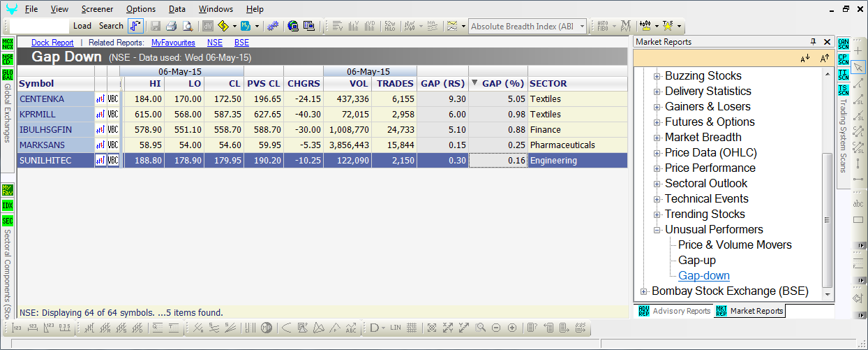Open print preview magnifier icon
The height and width of the screenshot is (350, 868).
click(x=187, y=26)
